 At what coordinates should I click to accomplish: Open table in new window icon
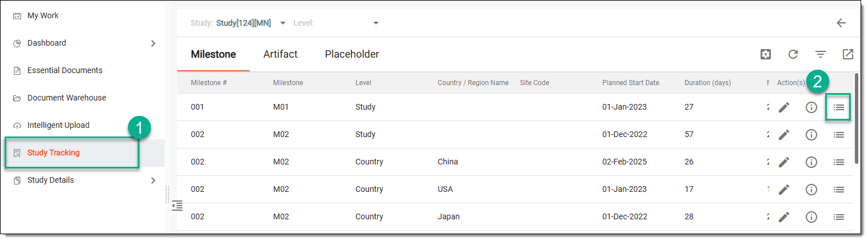tap(848, 54)
